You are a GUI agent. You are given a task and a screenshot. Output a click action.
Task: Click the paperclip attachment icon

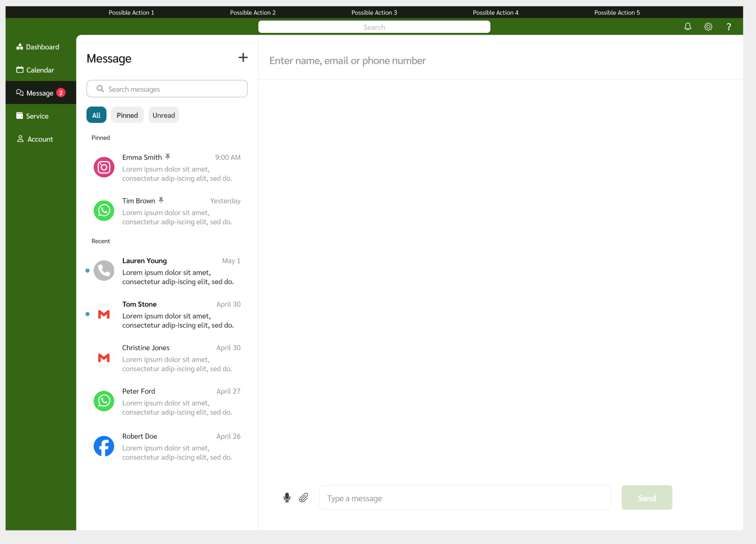[304, 498]
